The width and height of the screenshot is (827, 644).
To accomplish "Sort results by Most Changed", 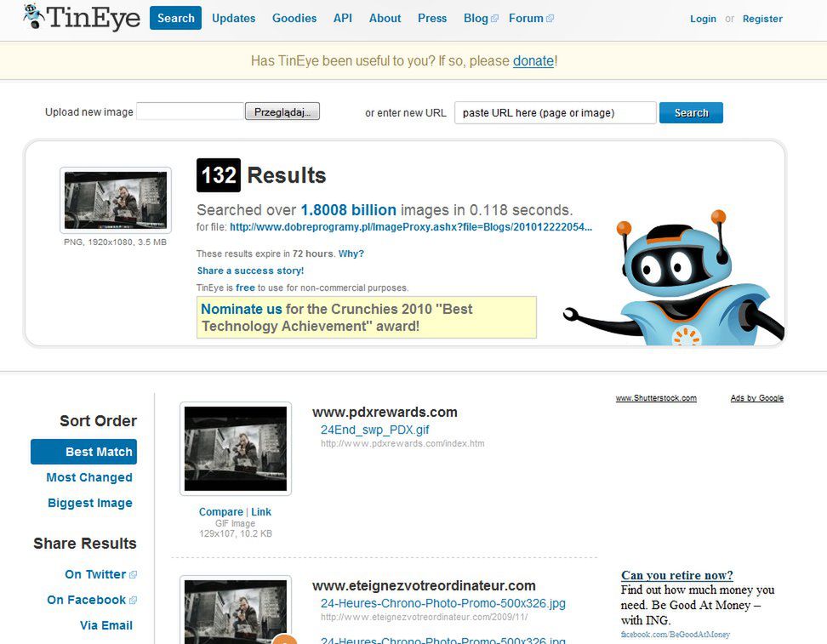I will (x=89, y=477).
